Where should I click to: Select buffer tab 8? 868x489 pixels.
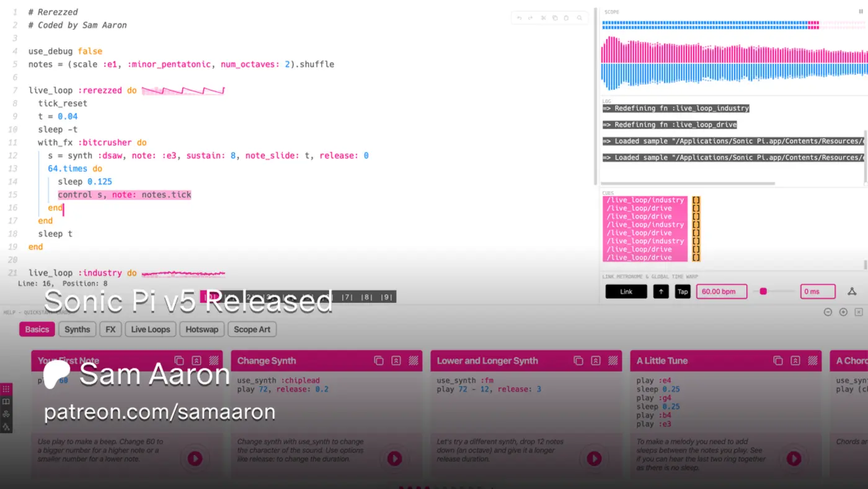(x=367, y=297)
